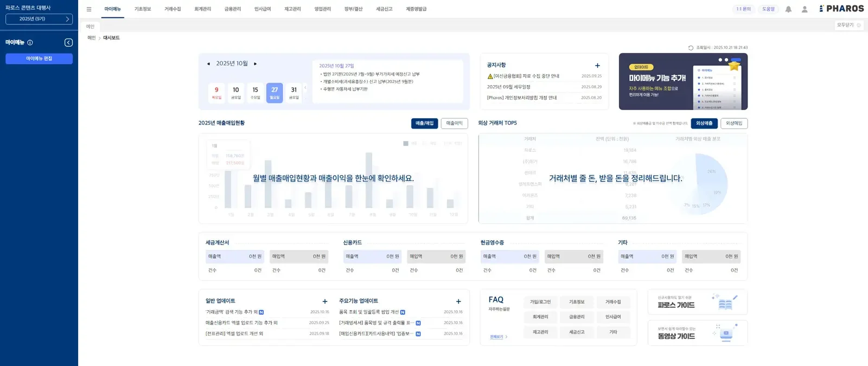
Task: Click the PHAROS logo
Action: point(841,9)
